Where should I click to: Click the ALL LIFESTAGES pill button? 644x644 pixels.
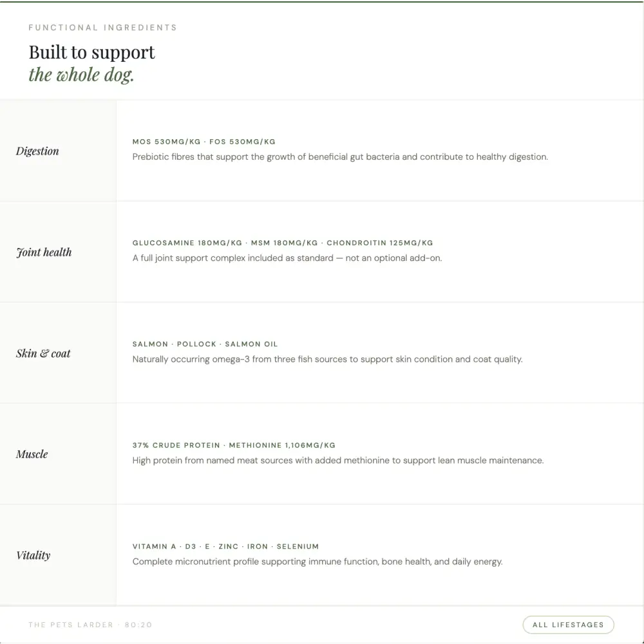tap(568, 625)
